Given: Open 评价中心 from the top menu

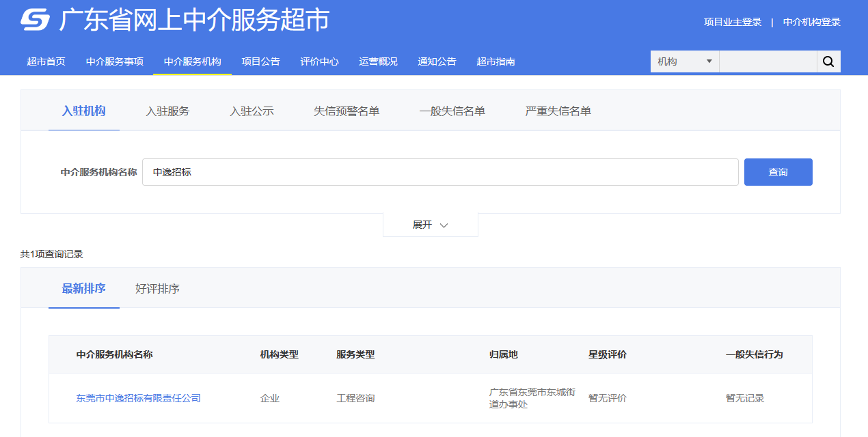Looking at the screenshot, I should [320, 61].
